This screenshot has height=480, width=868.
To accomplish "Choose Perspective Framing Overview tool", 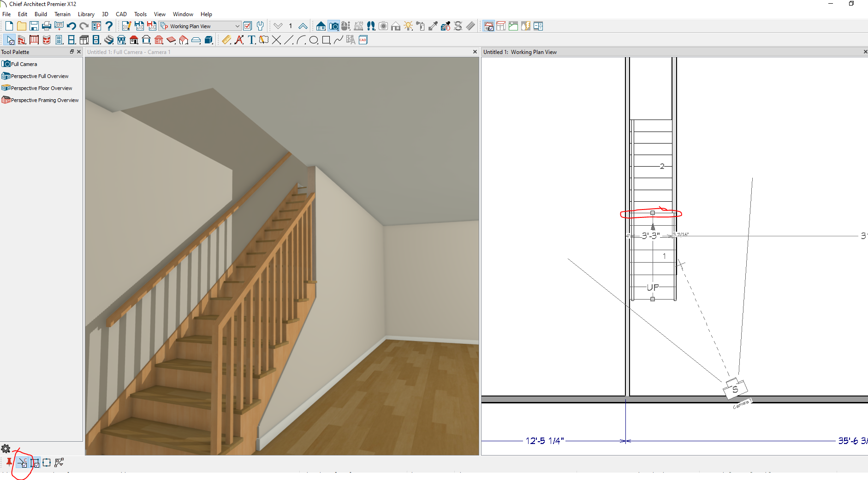I will point(44,100).
